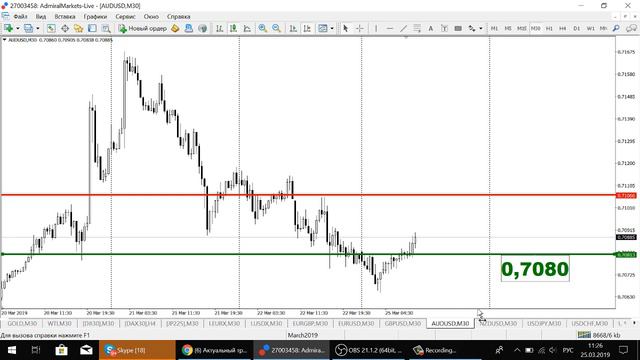Switch to USDJPY,M30 chart tab
640x360 pixels.
[544, 323]
